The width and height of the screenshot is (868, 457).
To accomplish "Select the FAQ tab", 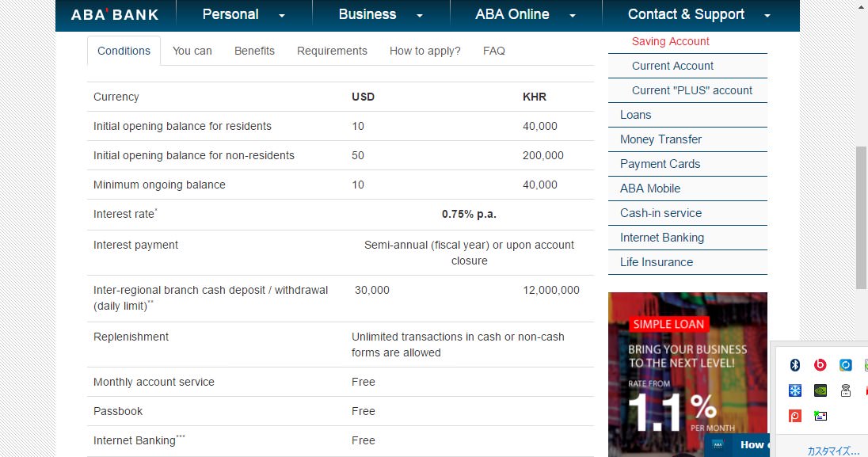I will pyautogui.click(x=493, y=51).
